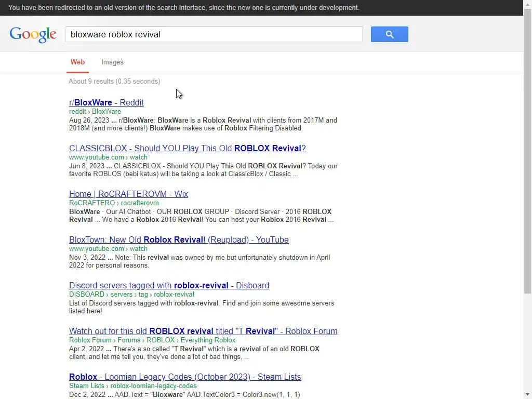
Task: Click the About 9 results count text
Action: coord(114,82)
